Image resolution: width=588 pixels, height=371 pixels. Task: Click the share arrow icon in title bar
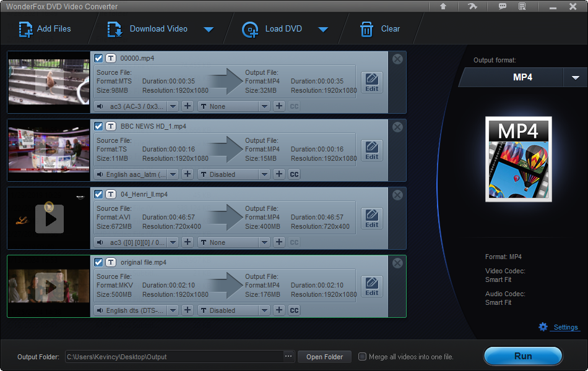472,6
